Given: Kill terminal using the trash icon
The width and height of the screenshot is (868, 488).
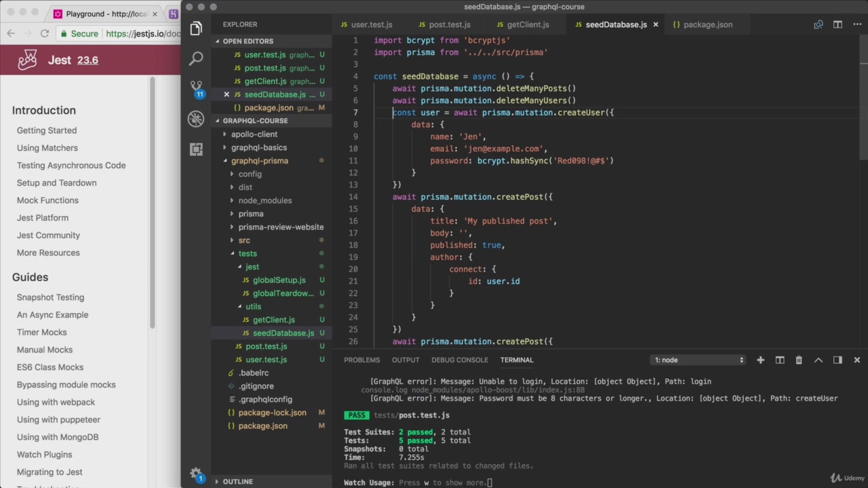Looking at the screenshot, I should 799,360.
